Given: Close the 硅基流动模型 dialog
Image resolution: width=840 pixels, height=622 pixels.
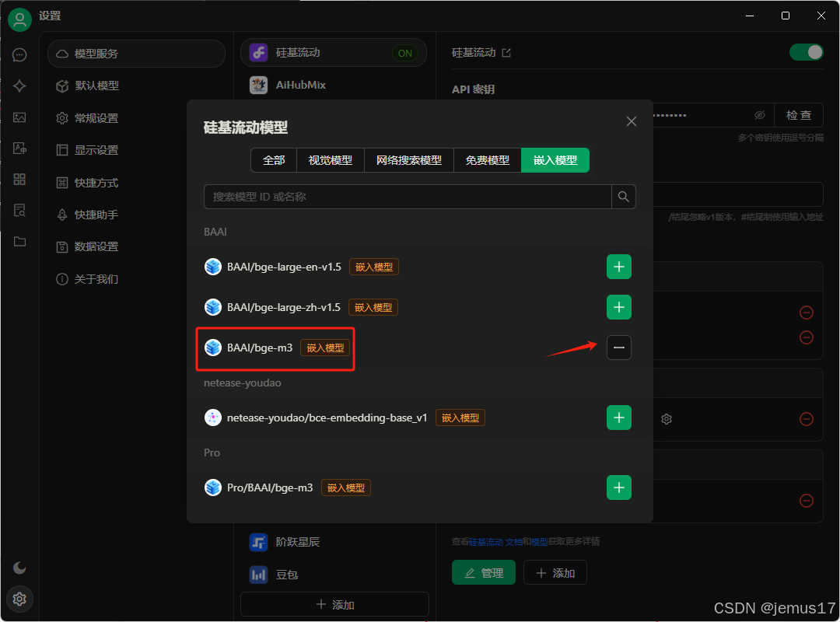Looking at the screenshot, I should click(x=631, y=121).
